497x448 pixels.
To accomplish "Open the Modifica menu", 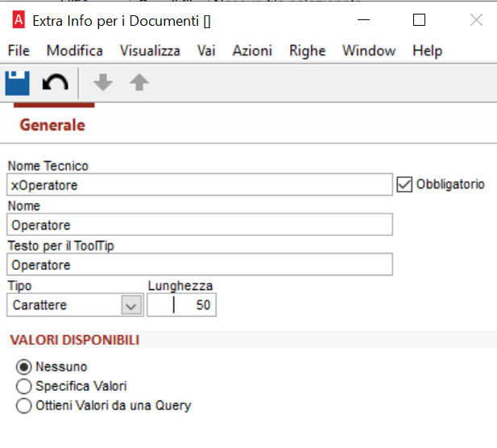I will [75, 51].
